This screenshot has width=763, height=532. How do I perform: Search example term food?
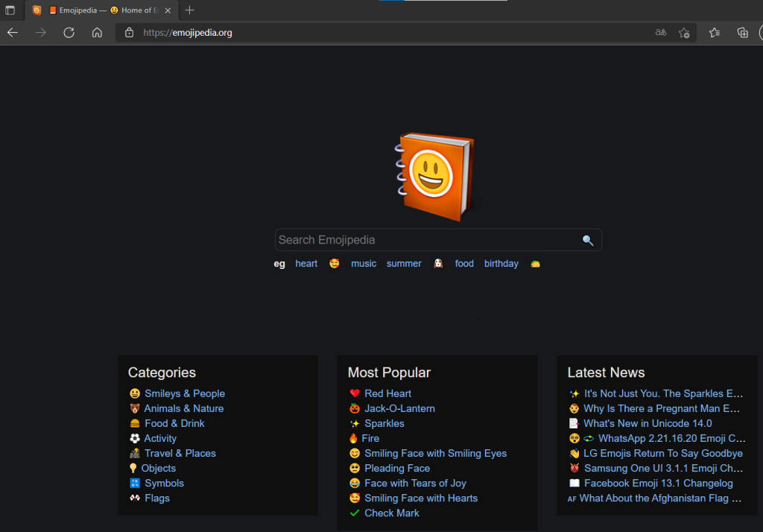(x=464, y=264)
